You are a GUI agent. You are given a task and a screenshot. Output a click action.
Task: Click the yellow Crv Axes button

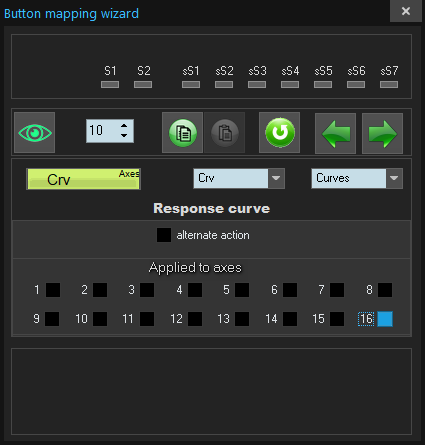[x=83, y=179]
